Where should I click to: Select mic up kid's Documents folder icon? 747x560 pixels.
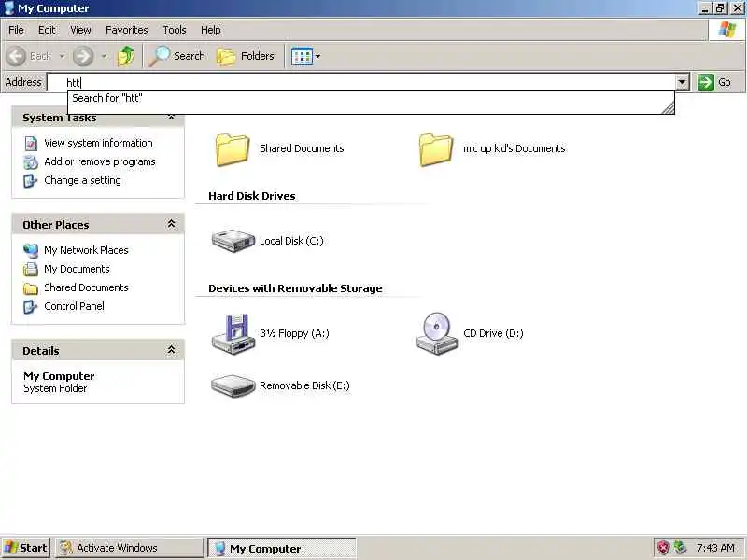(x=436, y=149)
